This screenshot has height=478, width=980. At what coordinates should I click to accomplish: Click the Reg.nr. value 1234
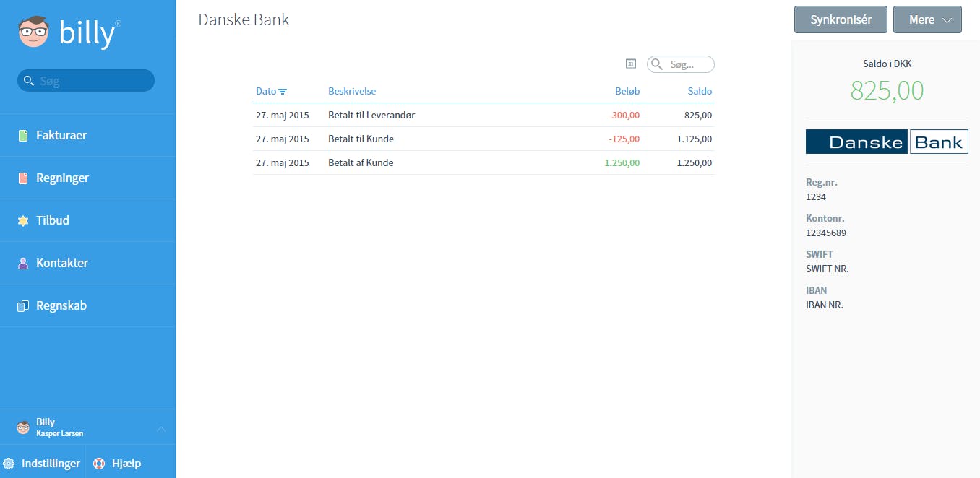point(816,196)
